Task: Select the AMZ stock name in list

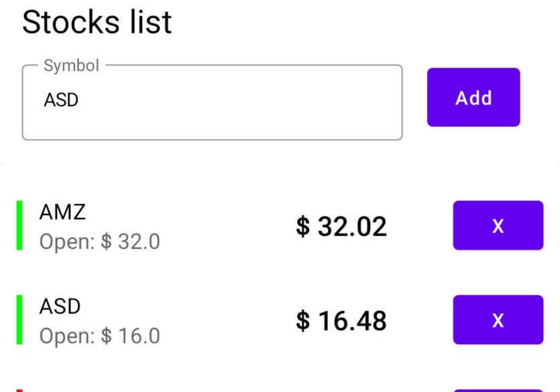Action: (x=62, y=212)
